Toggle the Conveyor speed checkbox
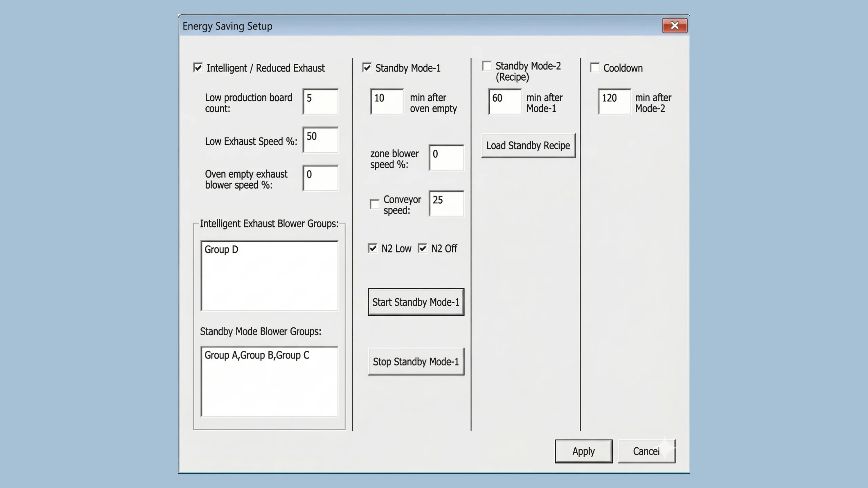The image size is (868, 488). (x=374, y=204)
